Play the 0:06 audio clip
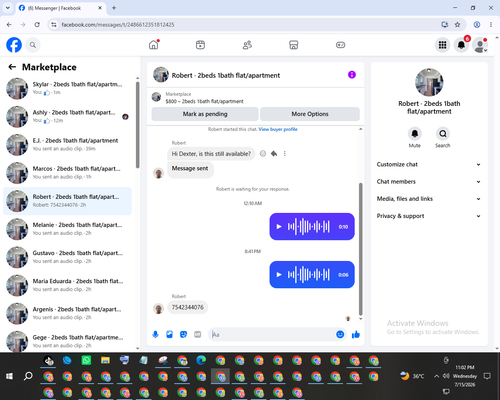This screenshot has width=500, height=400. tap(279, 275)
